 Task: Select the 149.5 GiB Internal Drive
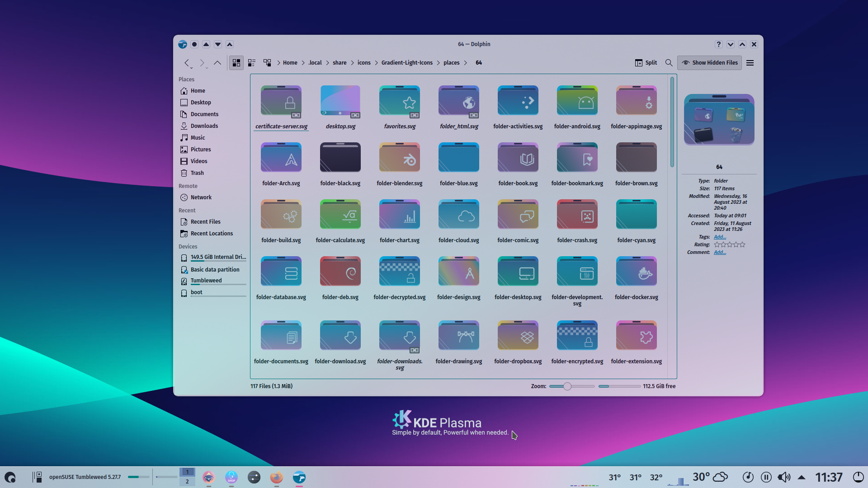(x=212, y=258)
